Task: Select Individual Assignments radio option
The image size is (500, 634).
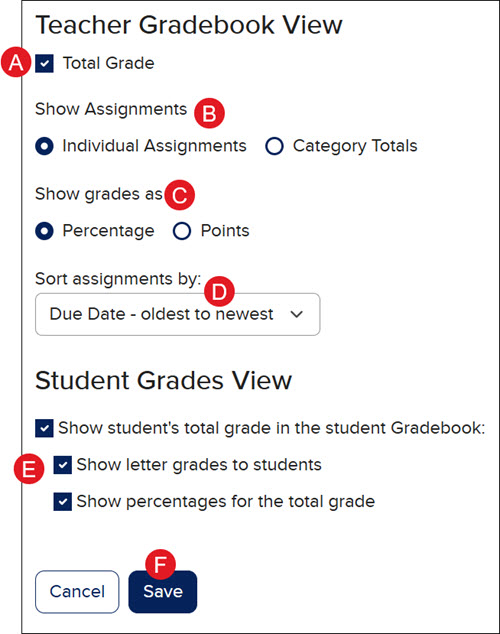Action: [44, 146]
